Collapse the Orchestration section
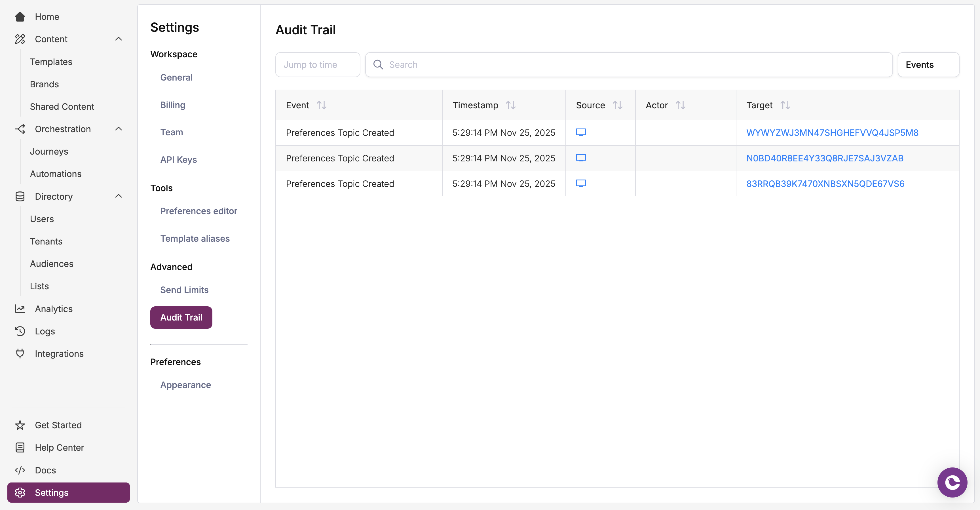The width and height of the screenshot is (980, 510). pyautogui.click(x=118, y=129)
